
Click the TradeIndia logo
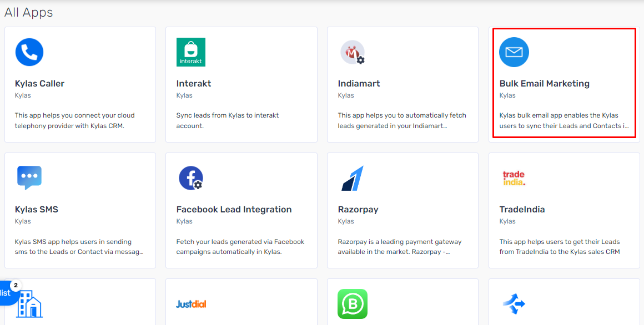point(514,178)
